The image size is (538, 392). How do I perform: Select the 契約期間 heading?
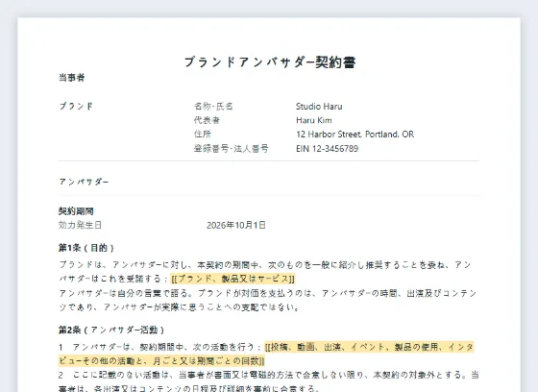click(x=76, y=210)
